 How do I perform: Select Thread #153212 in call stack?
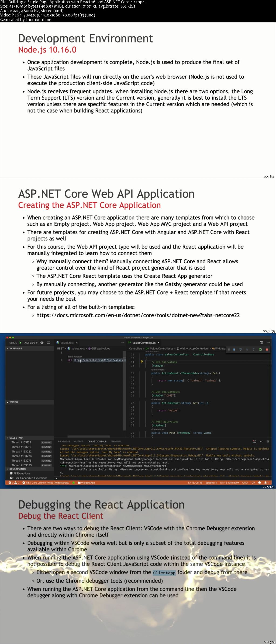pyautogui.click(x=30, y=447)
